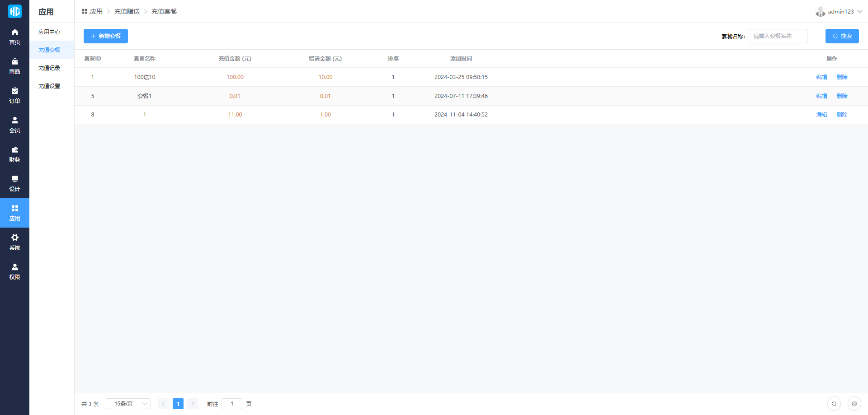Click the 权限 permissions icon
The height and width of the screenshot is (415, 868).
(14, 267)
